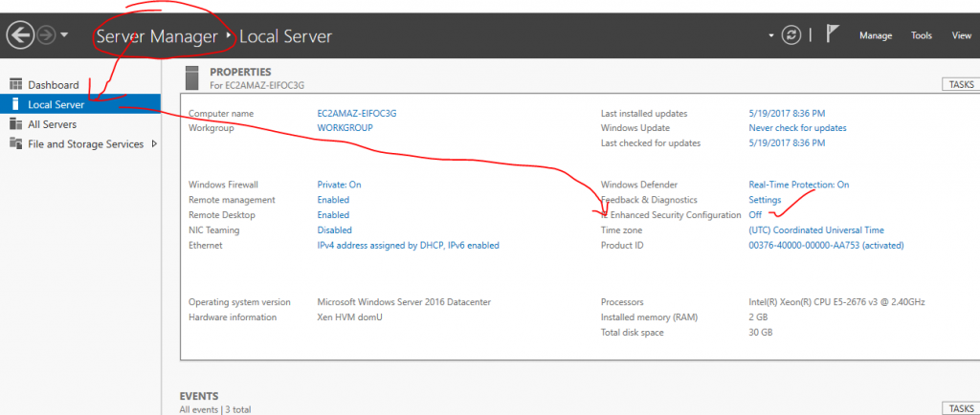Click the back navigation arrow button
The image size is (980, 415).
pyautogui.click(x=20, y=35)
